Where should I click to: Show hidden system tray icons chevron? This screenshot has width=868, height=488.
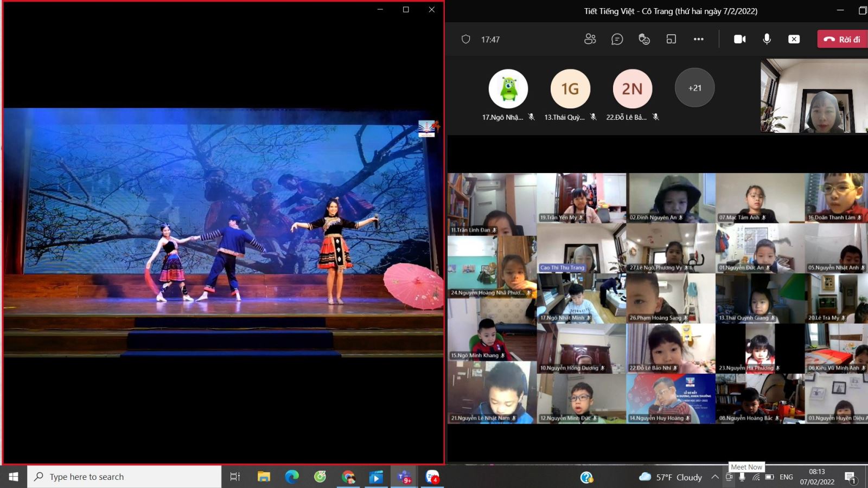click(715, 477)
